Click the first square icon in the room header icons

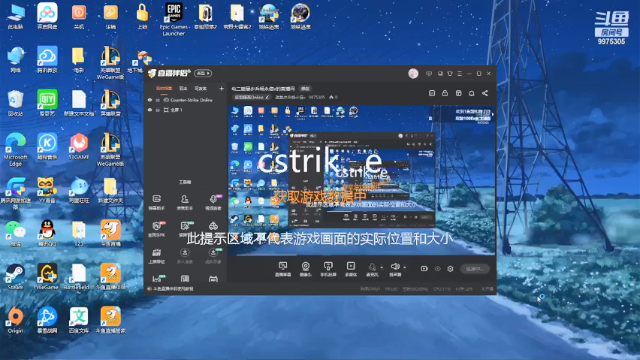[432, 93]
